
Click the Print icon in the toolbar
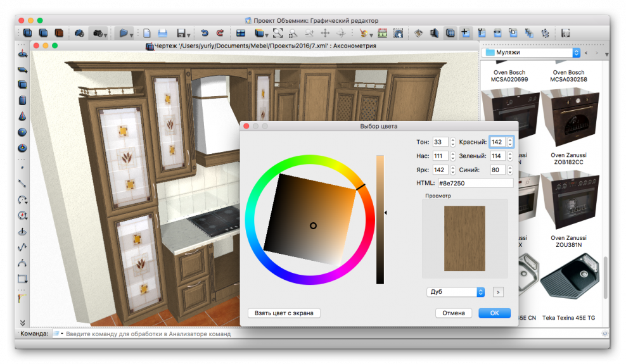pyautogui.click(x=163, y=33)
